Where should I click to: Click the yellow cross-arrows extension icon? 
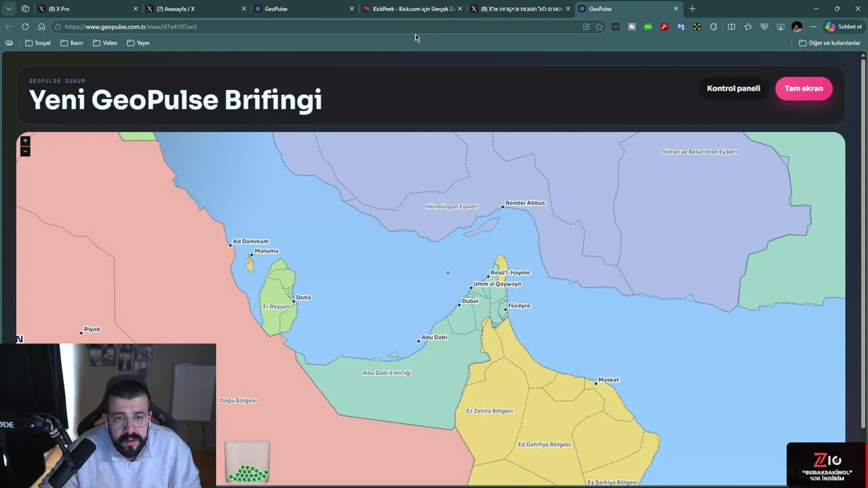[697, 26]
